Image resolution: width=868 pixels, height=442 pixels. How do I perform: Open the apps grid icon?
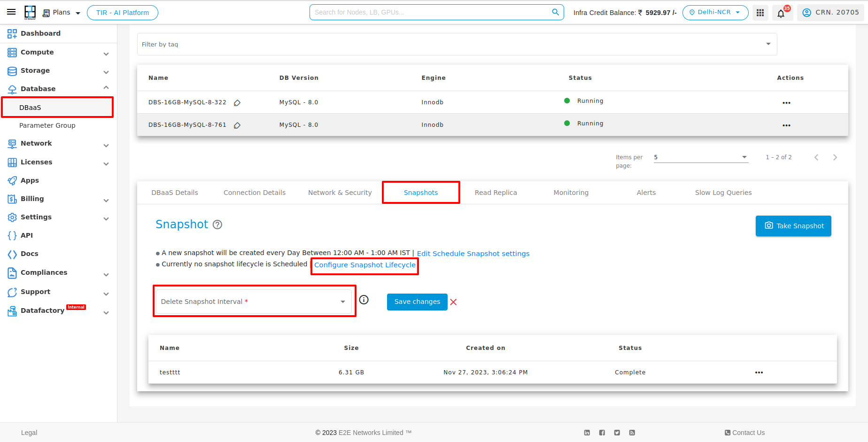coord(760,13)
